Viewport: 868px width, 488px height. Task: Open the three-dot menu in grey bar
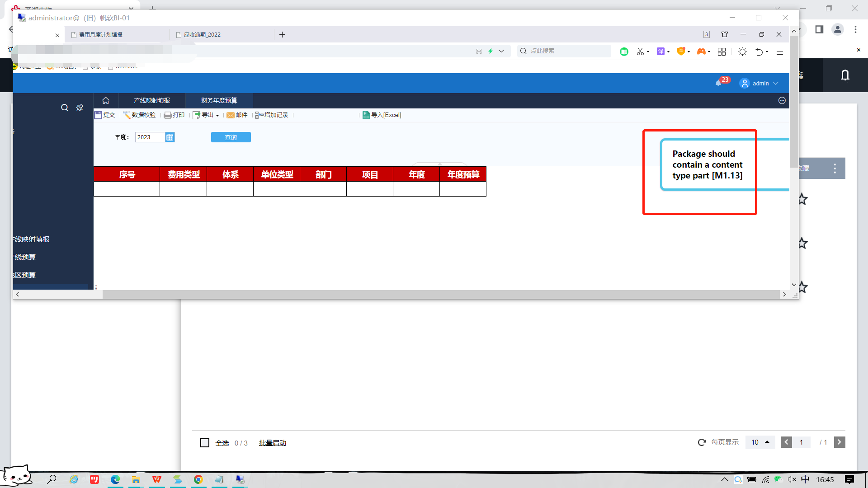click(835, 169)
